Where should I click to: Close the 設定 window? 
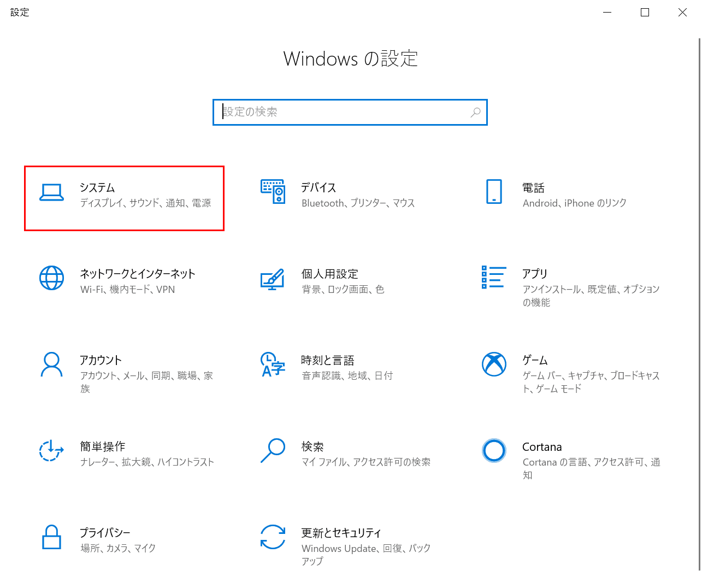click(x=682, y=12)
